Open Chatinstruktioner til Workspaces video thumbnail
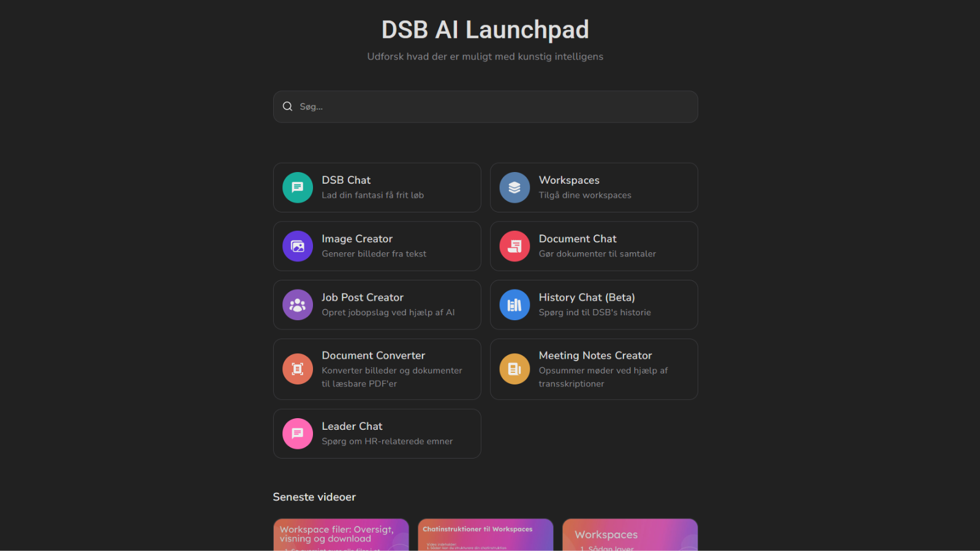980x551 pixels. [x=485, y=536]
